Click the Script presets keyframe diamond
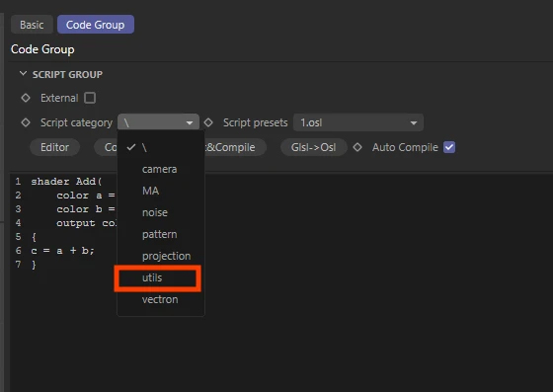The width and height of the screenshot is (553, 392). [208, 122]
